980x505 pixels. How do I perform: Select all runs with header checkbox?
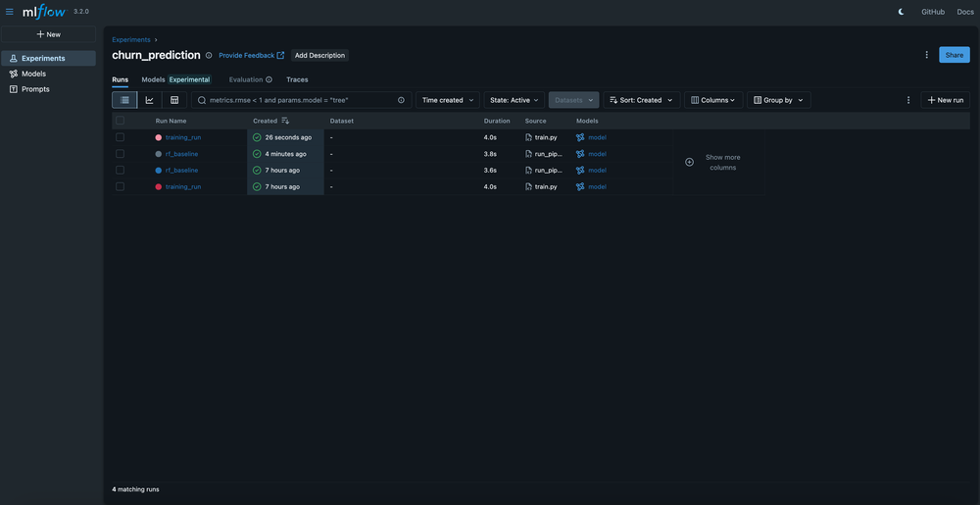[121, 121]
